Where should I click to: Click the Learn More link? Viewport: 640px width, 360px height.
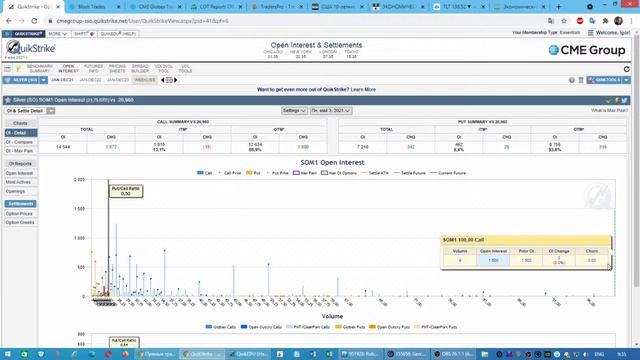[x=363, y=89]
